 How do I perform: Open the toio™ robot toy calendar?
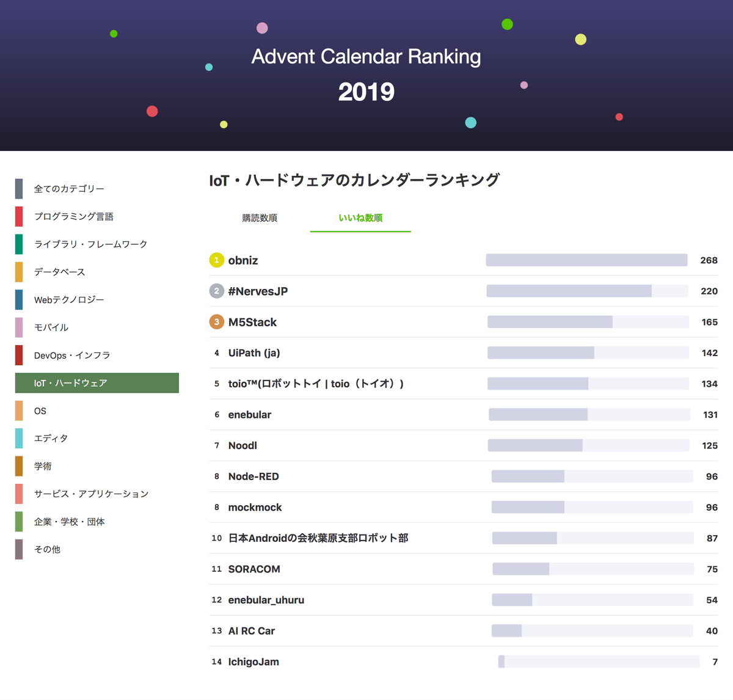coord(316,384)
